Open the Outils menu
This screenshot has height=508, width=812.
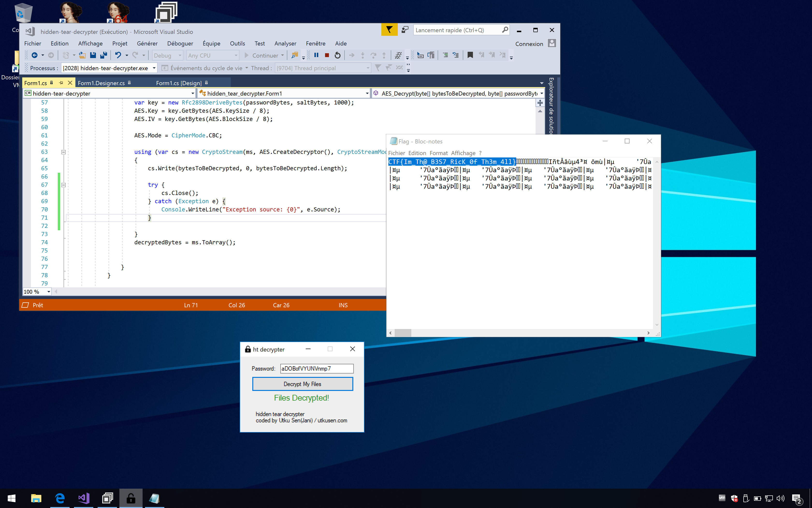pos(237,43)
